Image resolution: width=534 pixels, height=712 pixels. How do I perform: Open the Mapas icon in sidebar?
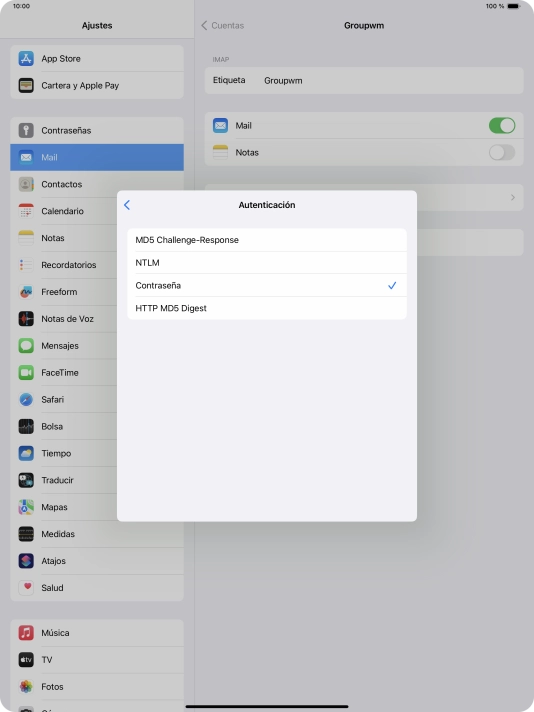tap(26, 507)
